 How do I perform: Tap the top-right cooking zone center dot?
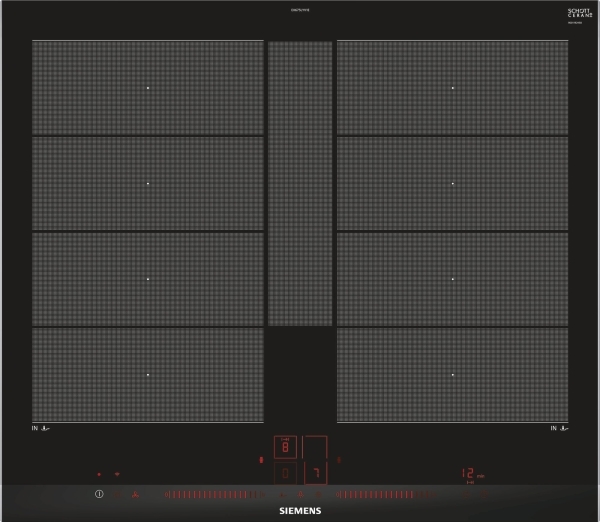click(452, 88)
